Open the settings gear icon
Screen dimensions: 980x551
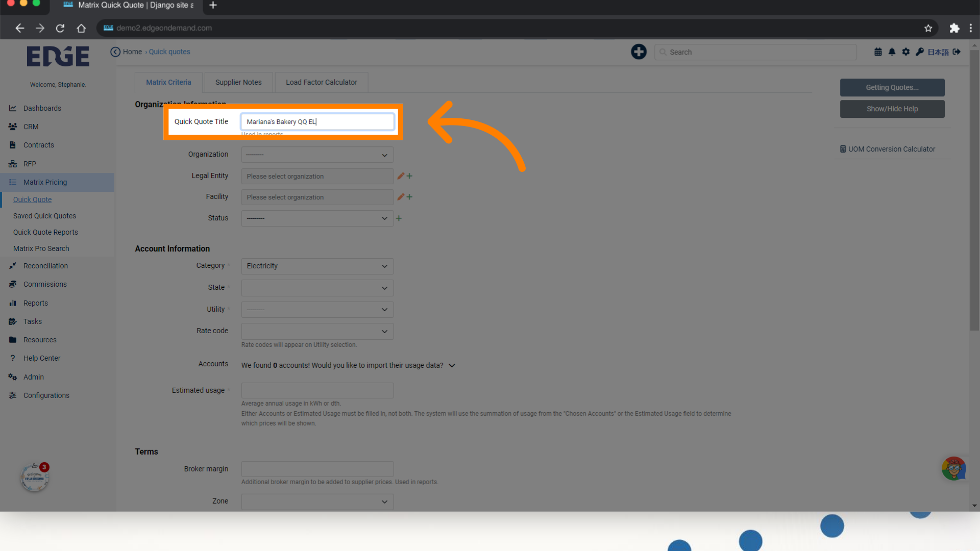[905, 52]
